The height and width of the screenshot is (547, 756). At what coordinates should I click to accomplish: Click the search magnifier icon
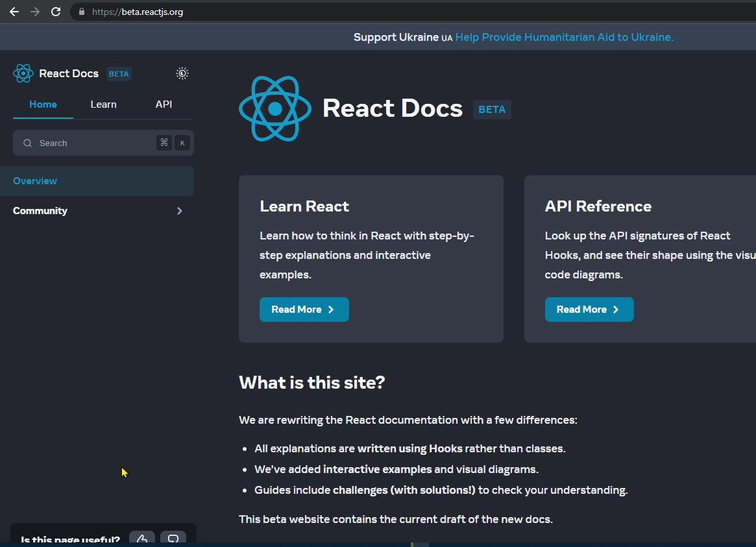pyautogui.click(x=27, y=143)
